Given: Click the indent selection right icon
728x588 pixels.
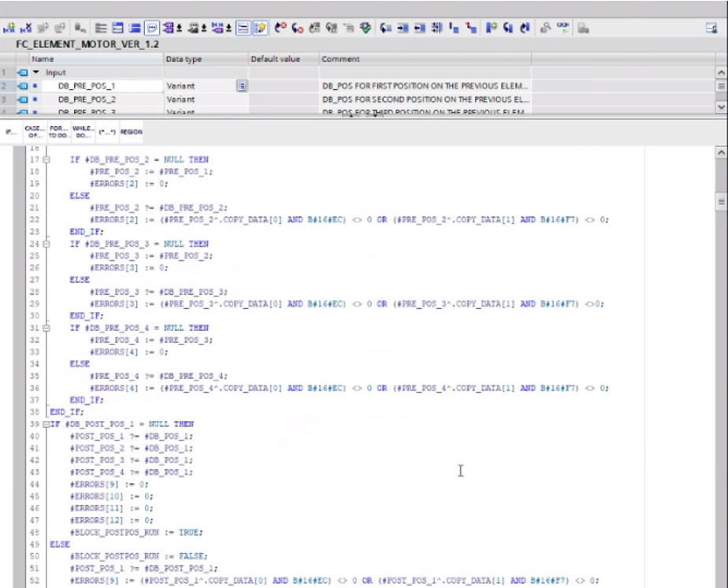Looking at the screenshot, I should pos(403,28).
